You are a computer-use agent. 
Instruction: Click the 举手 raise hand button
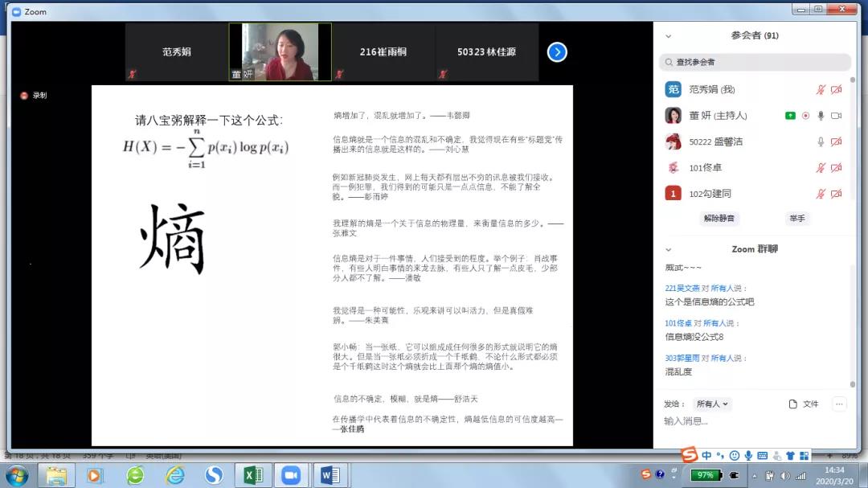coord(796,219)
